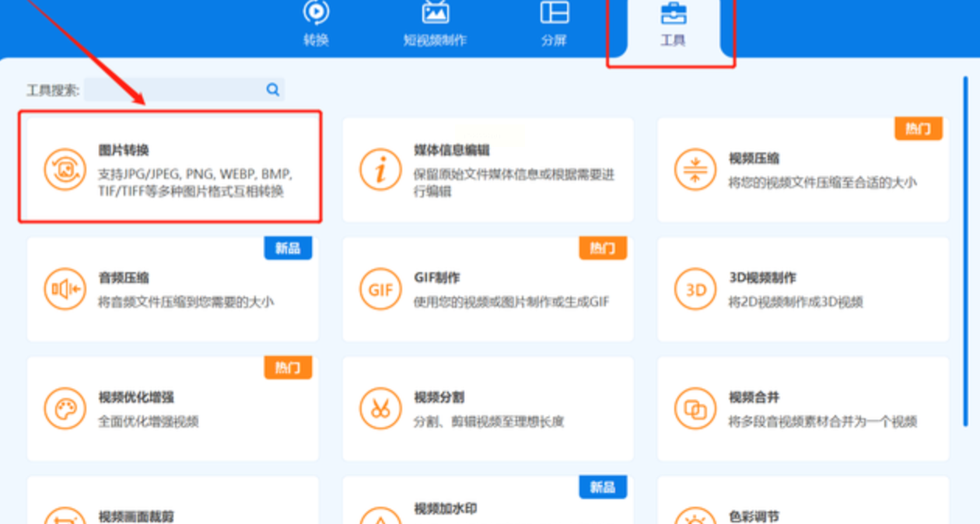Click the GIF制作 title
Screen dimensions: 980x524
pyautogui.click(x=436, y=278)
